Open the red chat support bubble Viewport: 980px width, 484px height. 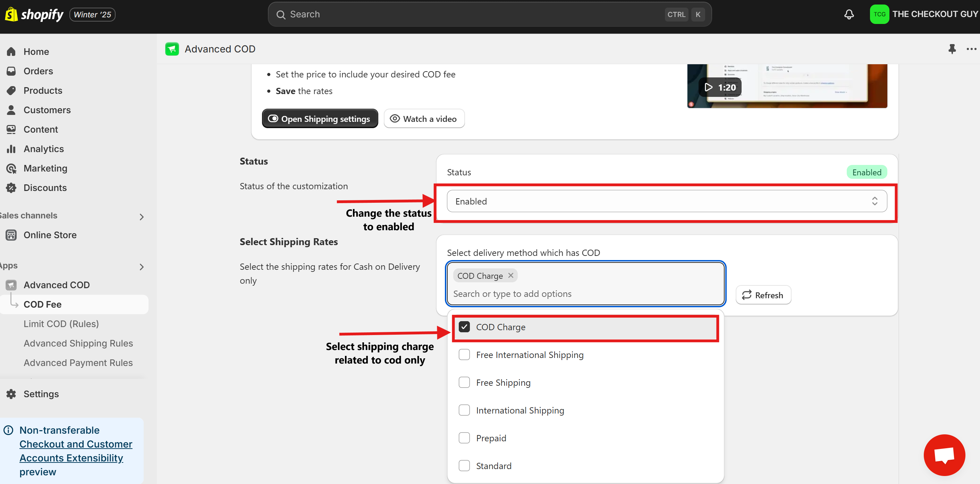coord(944,455)
